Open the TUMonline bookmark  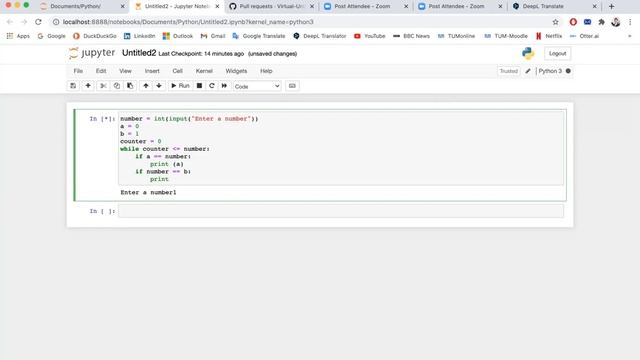[x=456, y=36]
